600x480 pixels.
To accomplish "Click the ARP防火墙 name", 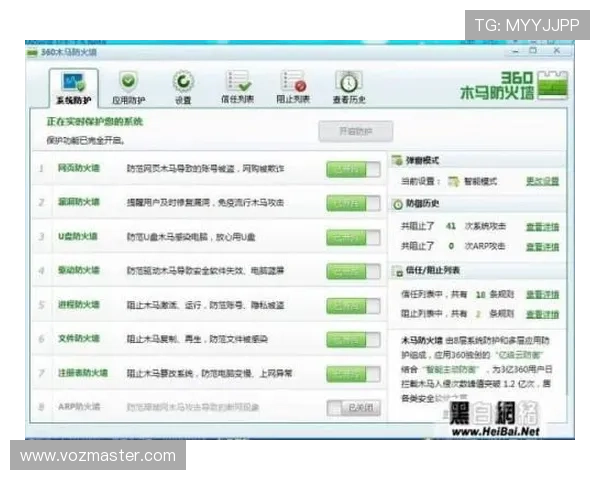I will [79, 407].
